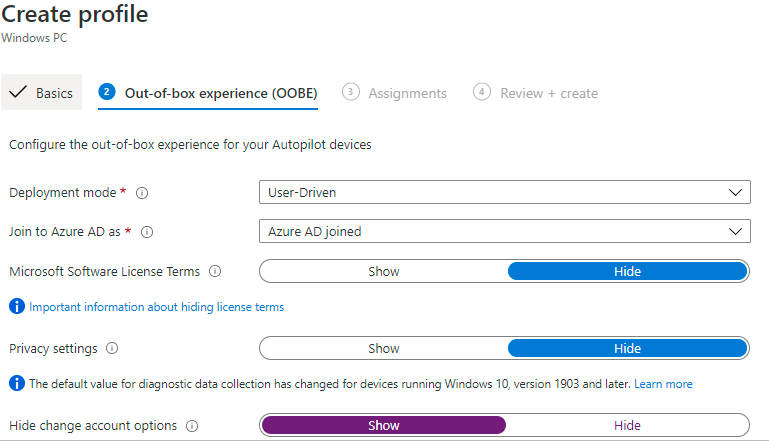
Task: Open the Deployment mode dropdown
Action: click(x=505, y=192)
